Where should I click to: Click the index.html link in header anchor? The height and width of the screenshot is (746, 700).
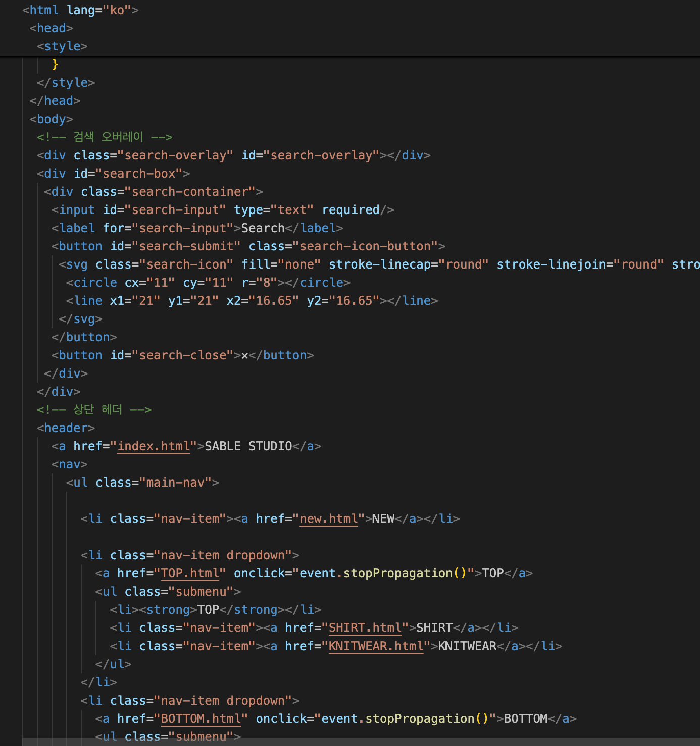[x=154, y=446]
